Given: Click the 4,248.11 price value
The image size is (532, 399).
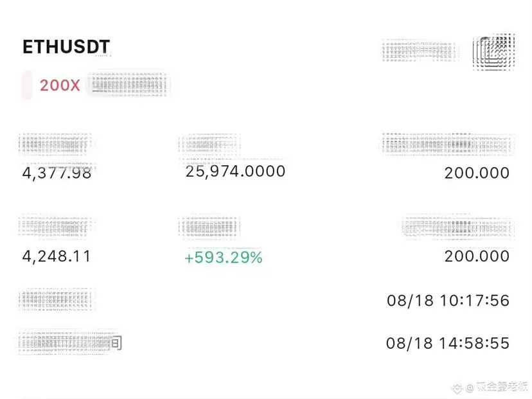Looking at the screenshot, I should [57, 256].
